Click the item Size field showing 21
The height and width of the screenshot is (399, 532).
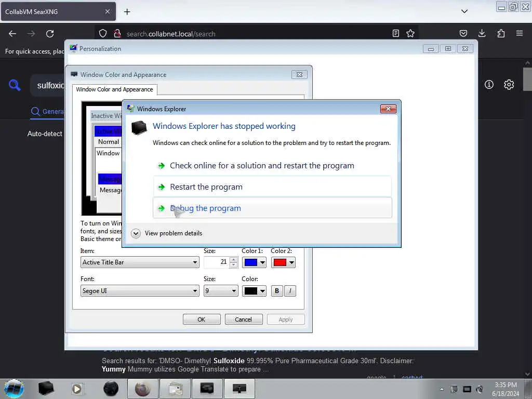point(217,262)
